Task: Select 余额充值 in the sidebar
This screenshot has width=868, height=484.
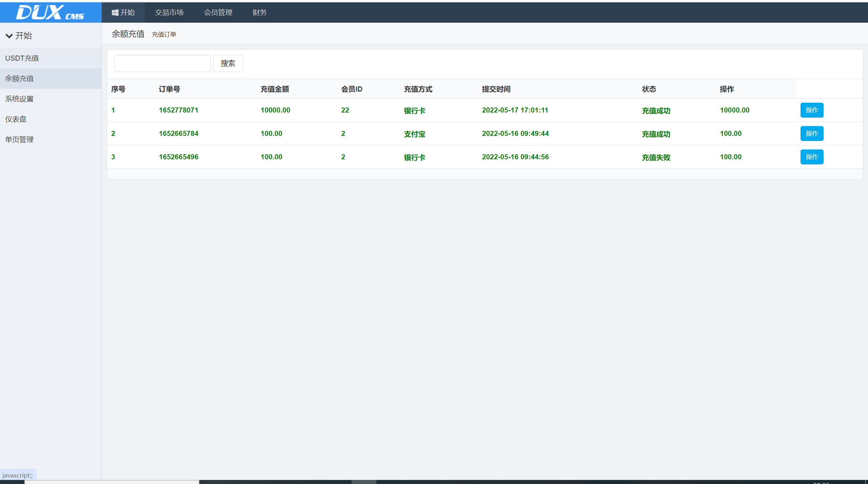Action: click(x=19, y=79)
